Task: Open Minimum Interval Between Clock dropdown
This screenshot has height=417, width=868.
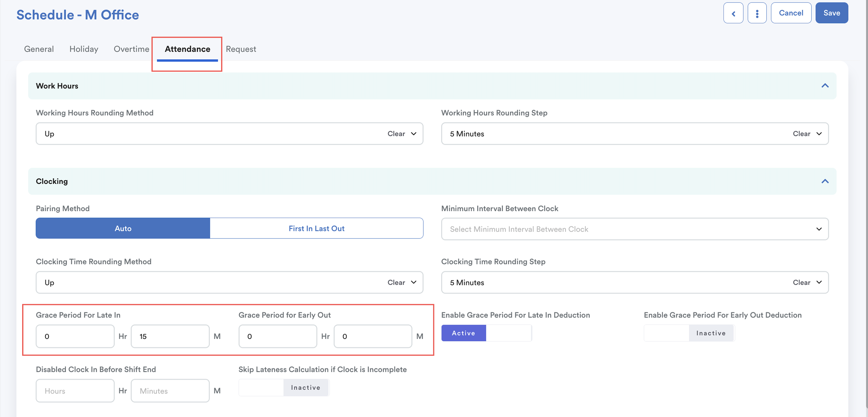Action: click(634, 229)
